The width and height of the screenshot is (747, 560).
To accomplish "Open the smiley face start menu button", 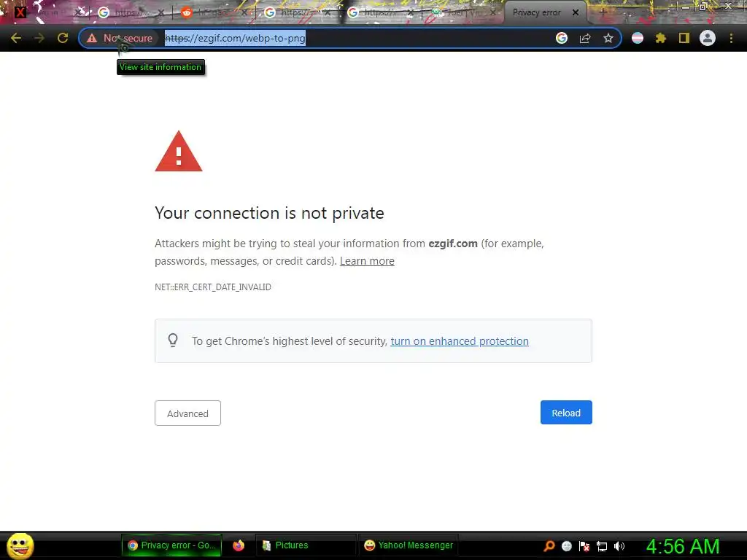I will pos(20,545).
